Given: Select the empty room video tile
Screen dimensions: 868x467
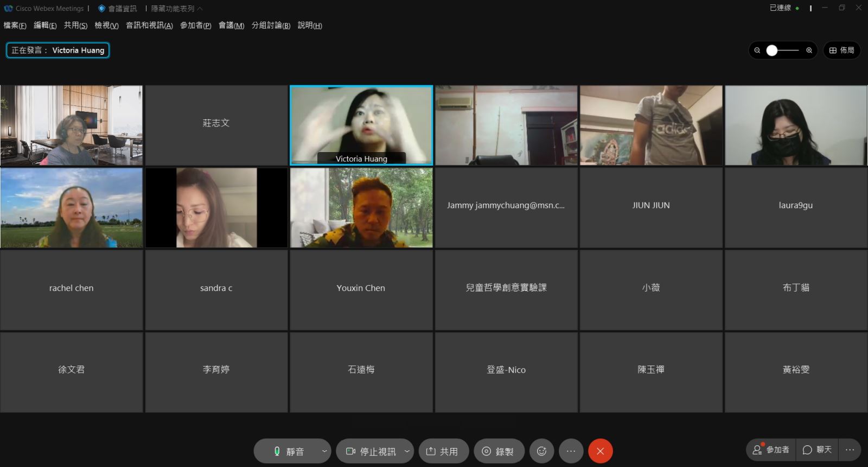Looking at the screenshot, I should click(x=506, y=125).
